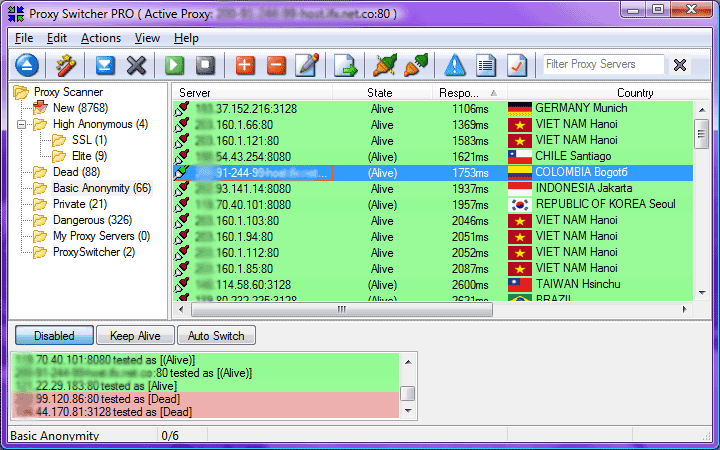Click the log panel scroll up arrow

pos(408,362)
